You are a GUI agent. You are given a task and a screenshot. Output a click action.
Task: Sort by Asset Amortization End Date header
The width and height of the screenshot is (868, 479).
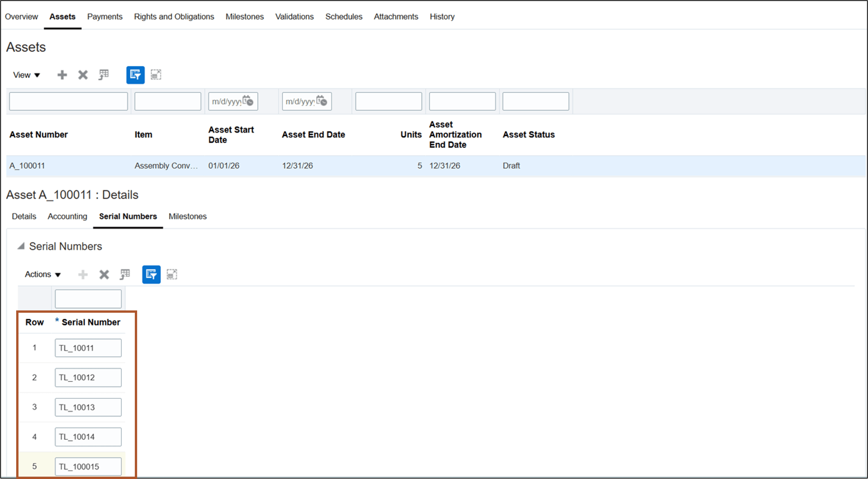coord(455,134)
